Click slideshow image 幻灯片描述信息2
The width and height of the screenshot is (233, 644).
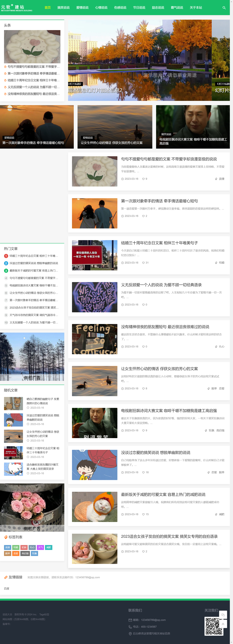pos(140,60)
